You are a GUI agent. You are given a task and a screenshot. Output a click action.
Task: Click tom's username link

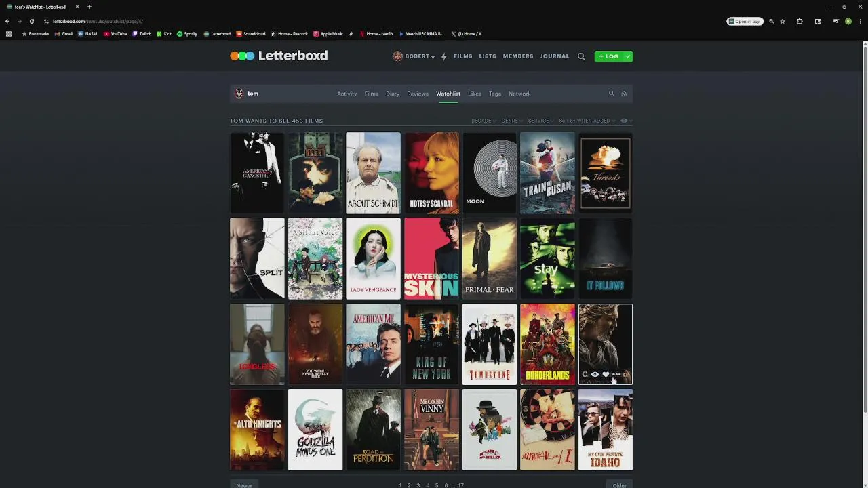coord(253,94)
